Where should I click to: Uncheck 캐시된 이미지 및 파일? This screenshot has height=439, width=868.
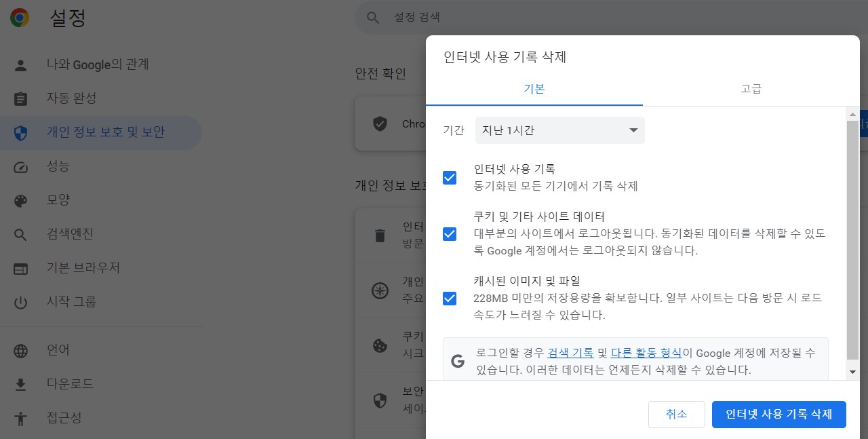450,298
